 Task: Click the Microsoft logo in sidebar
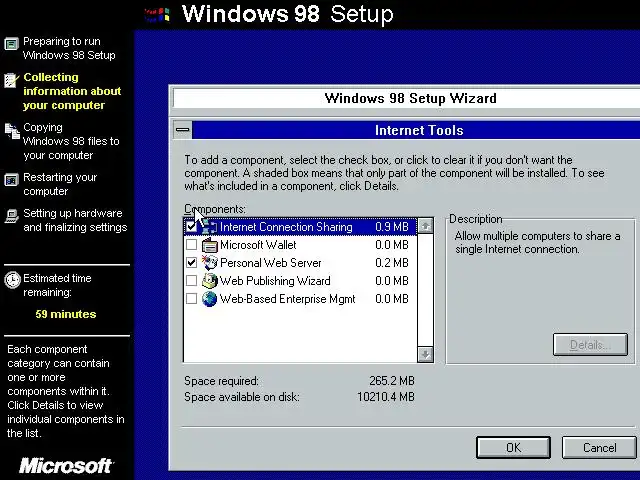(x=66, y=466)
